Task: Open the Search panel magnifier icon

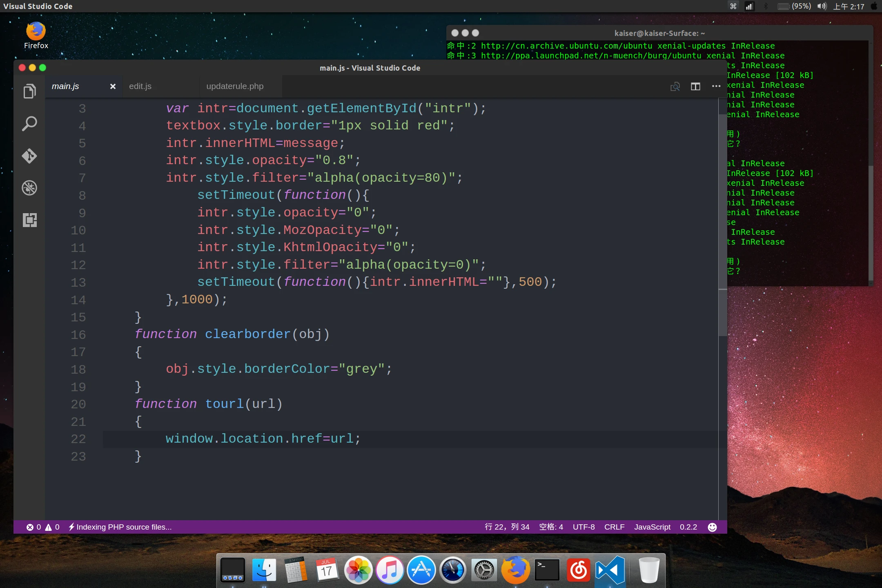Action: [29, 123]
